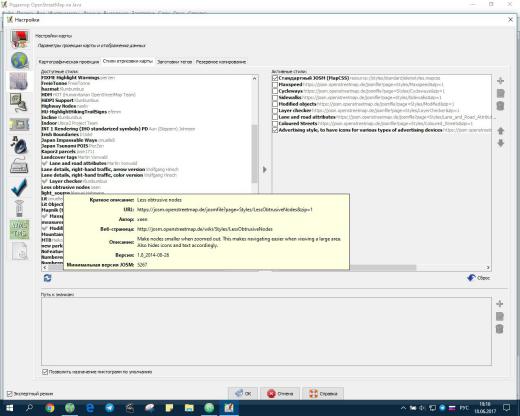Uncheck the expert mode checkbox
Image resolution: width=520 pixels, height=416 pixels.
click(10, 394)
